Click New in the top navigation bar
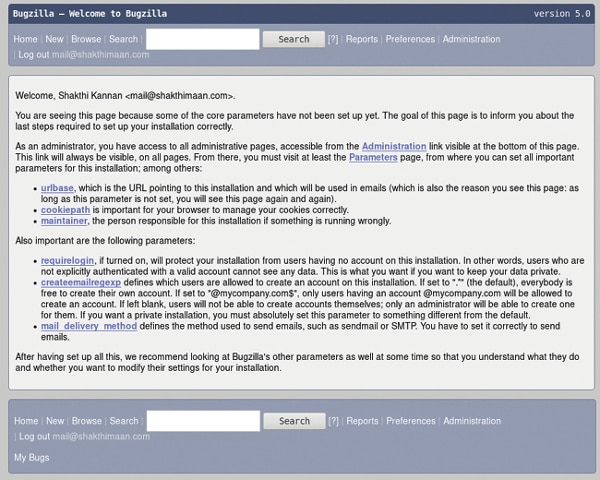 point(54,39)
